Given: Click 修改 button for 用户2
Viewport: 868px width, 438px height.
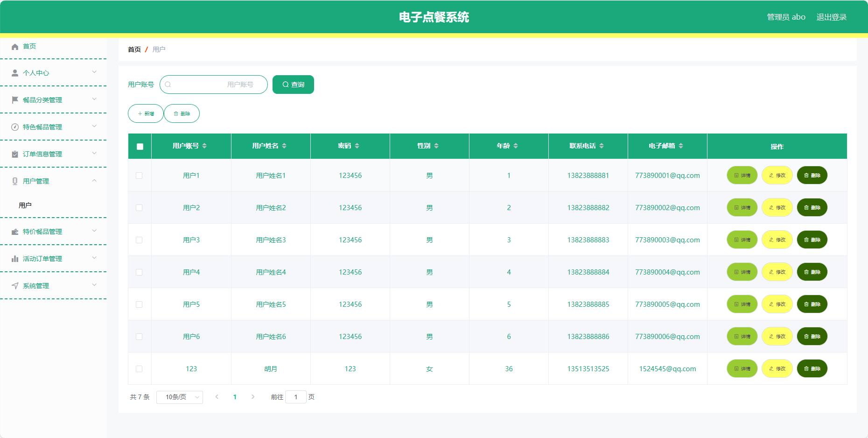Looking at the screenshot, I should click(777, 208).
